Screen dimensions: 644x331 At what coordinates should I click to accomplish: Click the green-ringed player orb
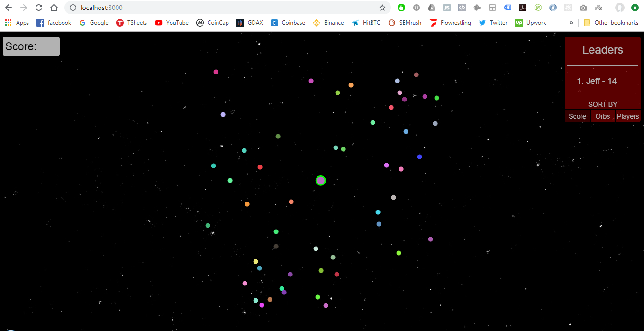click(320, 180)
